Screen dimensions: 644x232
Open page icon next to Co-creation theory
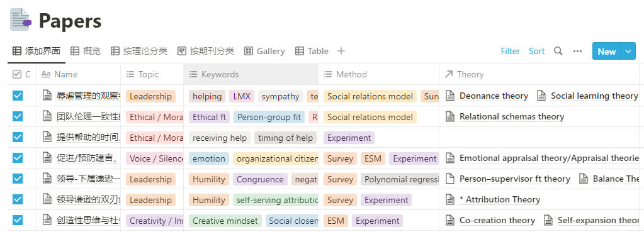click(x=450, y=220)
